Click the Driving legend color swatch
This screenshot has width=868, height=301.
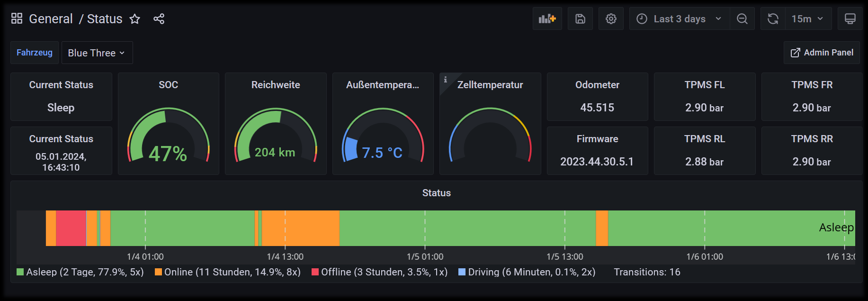tap(462, 272)
